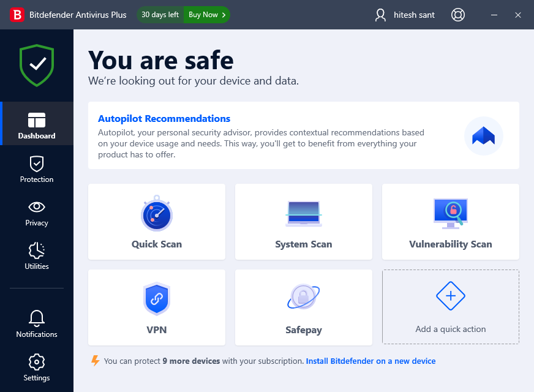Open the VPN feature
The height and width of the screenshot is (392, 534).
(156, 306)
